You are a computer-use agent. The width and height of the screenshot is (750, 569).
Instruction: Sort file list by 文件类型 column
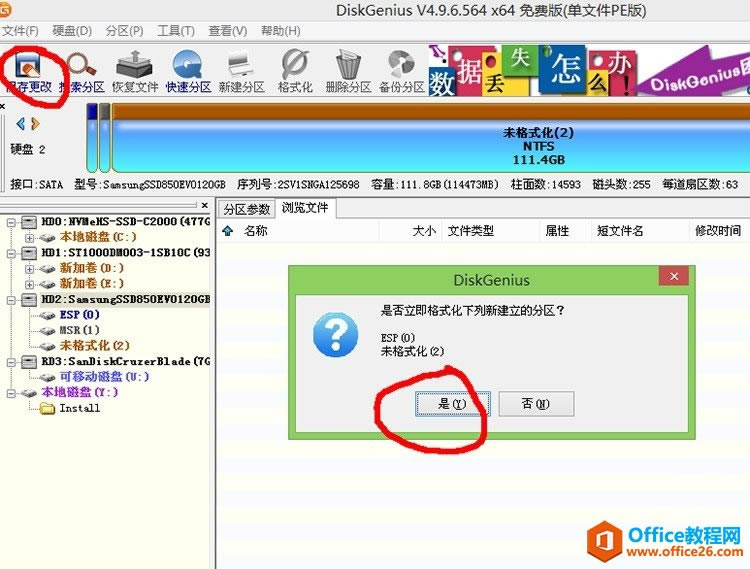click(471, 231)
